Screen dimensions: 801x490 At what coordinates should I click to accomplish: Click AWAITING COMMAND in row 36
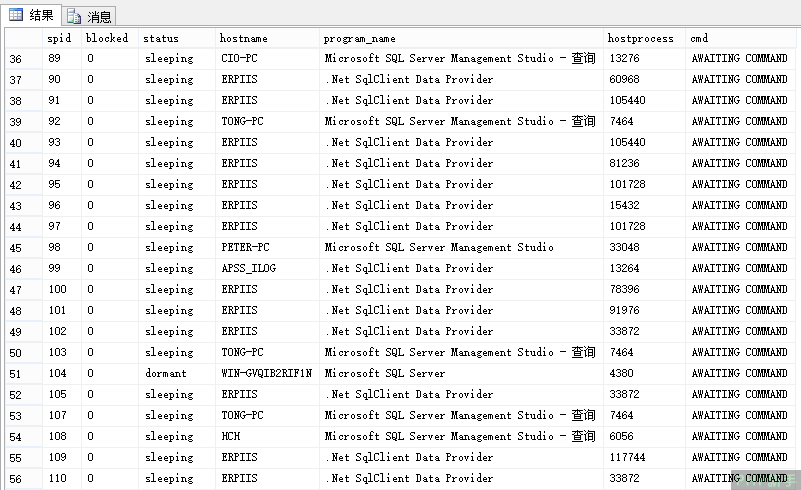coord(739,58)
